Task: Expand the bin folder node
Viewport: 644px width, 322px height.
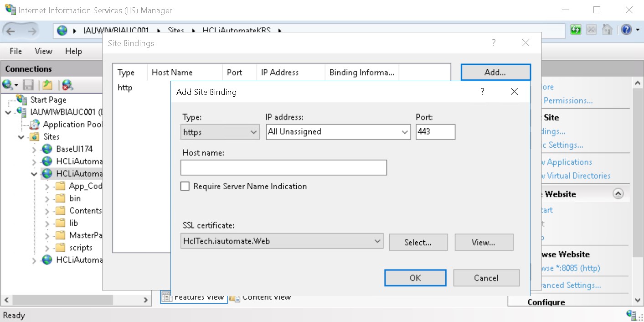Action: click(x=47, y=199)
